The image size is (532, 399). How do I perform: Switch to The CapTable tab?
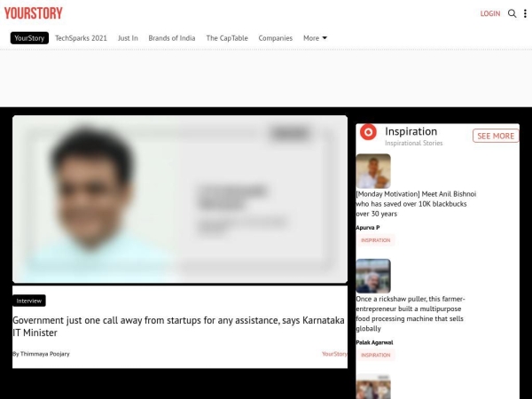coord(227,38)
